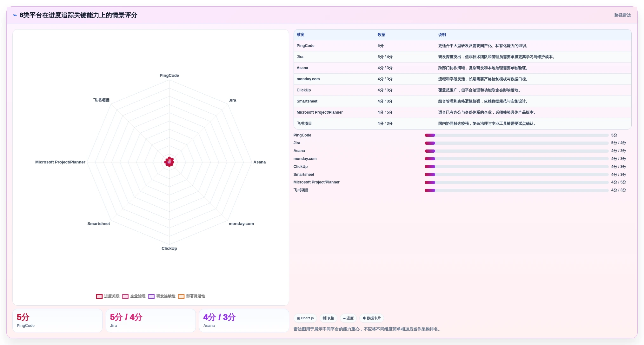The height and width of the screenshot is (345, 644).
Task: Click the Smartsheet label in the progress list
Action: (x=304, y=175)
